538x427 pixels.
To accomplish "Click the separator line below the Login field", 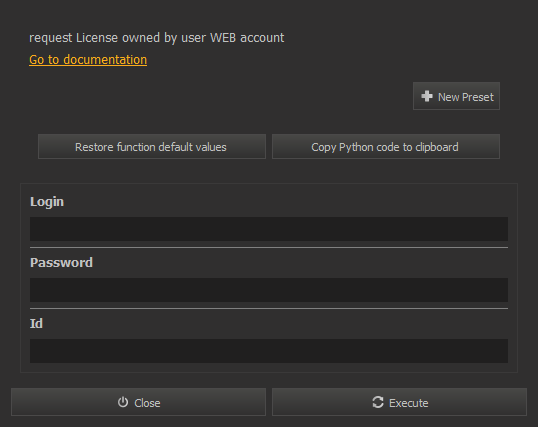I will click(269, 247).
